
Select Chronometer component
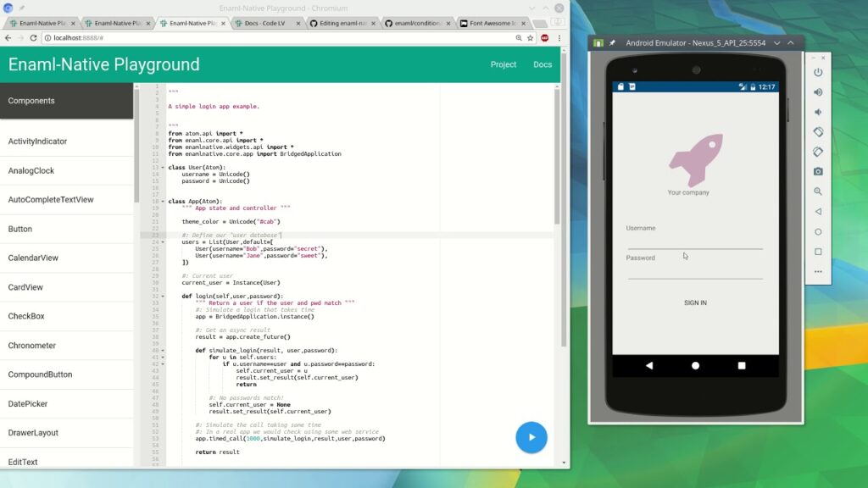click(66, 346)
